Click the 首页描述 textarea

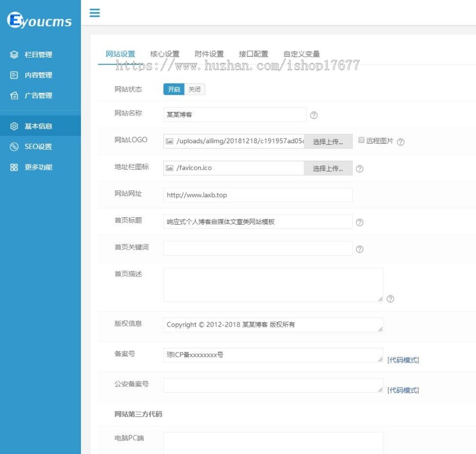click(x=273, y=285)
